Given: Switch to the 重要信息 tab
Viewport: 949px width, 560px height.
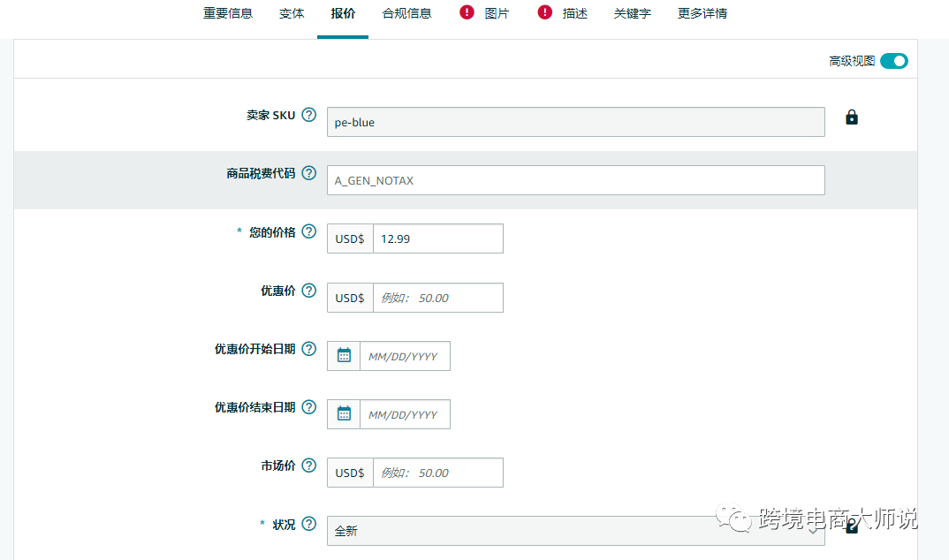Looking at the screenshot, I should [227, 13].
